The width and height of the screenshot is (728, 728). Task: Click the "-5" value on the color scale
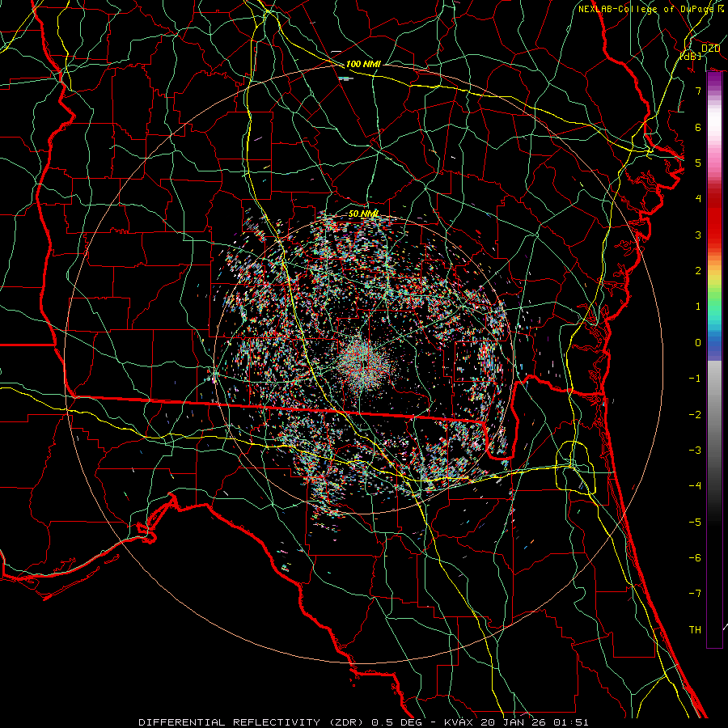[695, 523]
